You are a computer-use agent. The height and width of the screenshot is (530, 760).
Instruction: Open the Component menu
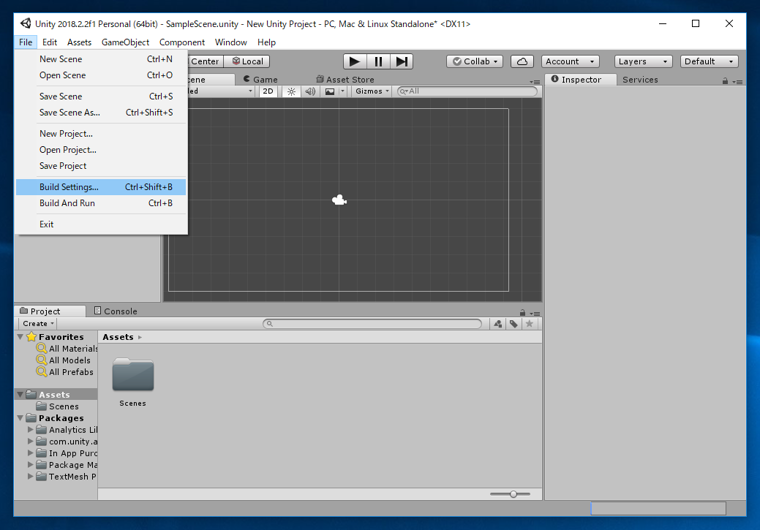[x=182, y=42]
